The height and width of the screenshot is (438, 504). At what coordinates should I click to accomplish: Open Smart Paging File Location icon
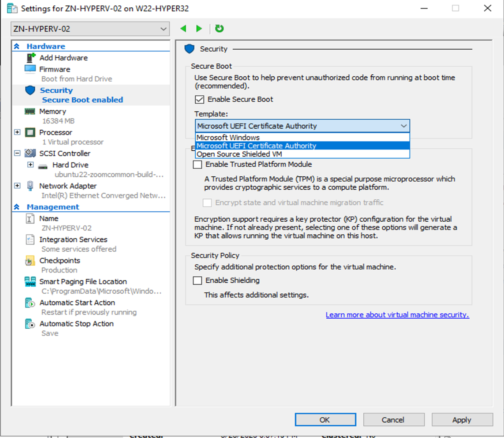[x=30, y=282]
